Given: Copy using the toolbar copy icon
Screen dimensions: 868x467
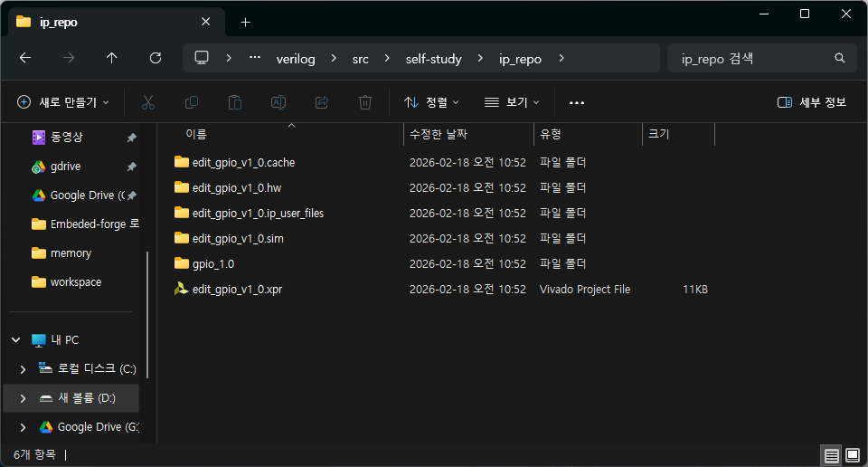Looking at the screenshot, I should click(192, 102).
